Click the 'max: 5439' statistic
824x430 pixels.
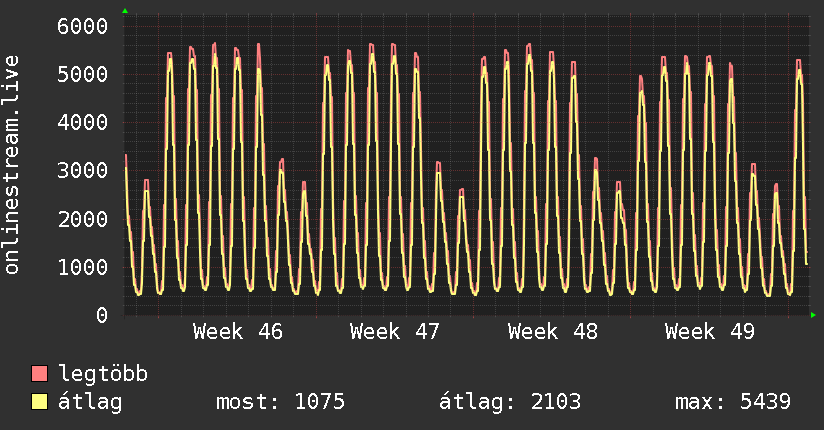click(733, 402)
